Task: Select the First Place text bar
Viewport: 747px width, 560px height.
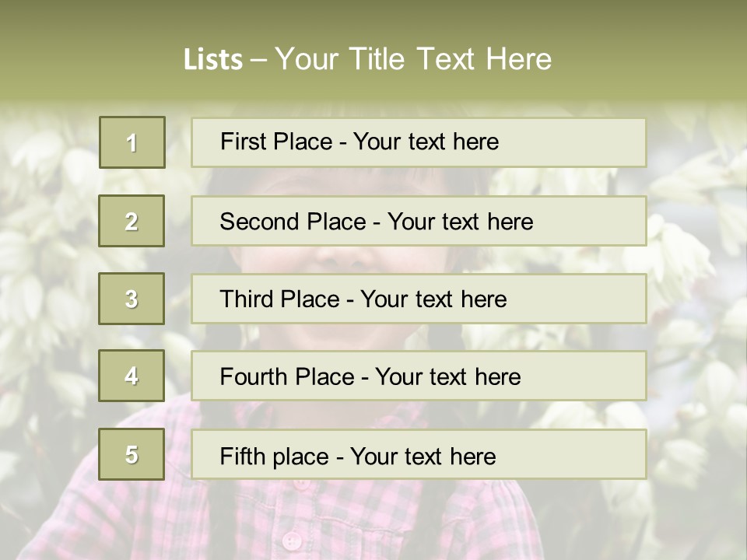Action: (419, 142)
